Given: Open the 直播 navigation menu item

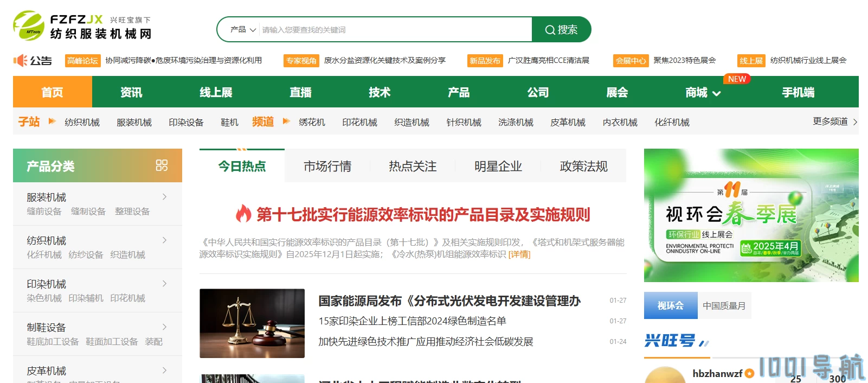Looking at the screenshot, I should point(300,92).
